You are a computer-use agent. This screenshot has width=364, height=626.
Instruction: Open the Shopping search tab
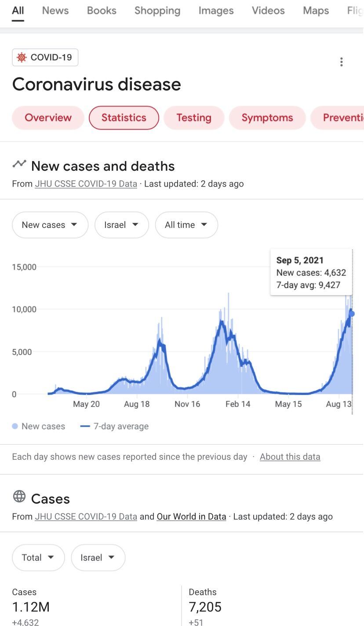[157, 11]
